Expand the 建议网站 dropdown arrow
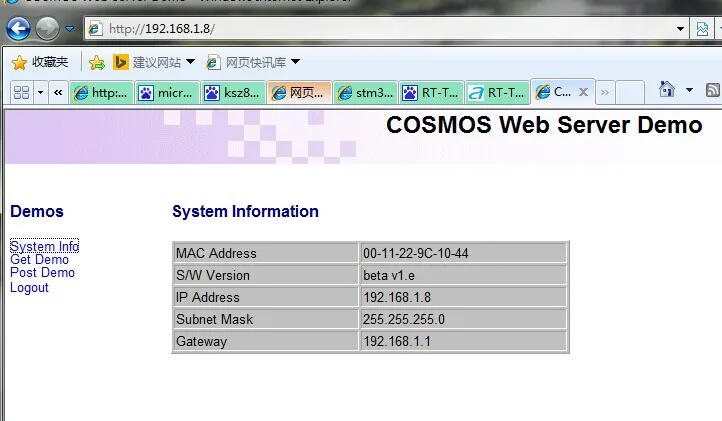Screen dimensions: 722x421 point(191,62)
